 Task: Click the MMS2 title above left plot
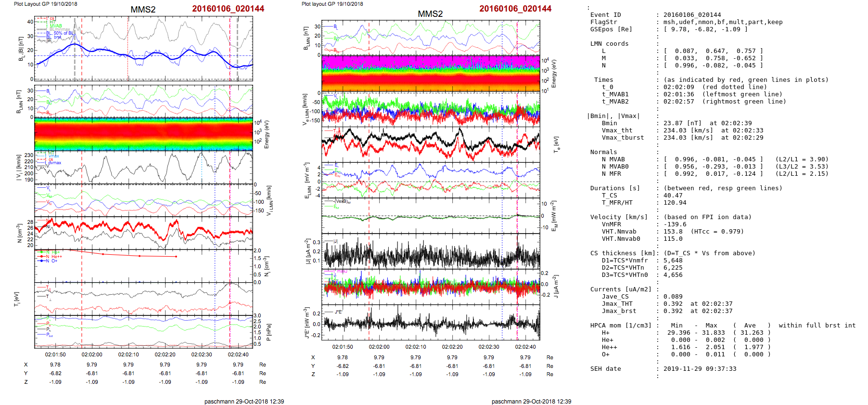(143, 10)
